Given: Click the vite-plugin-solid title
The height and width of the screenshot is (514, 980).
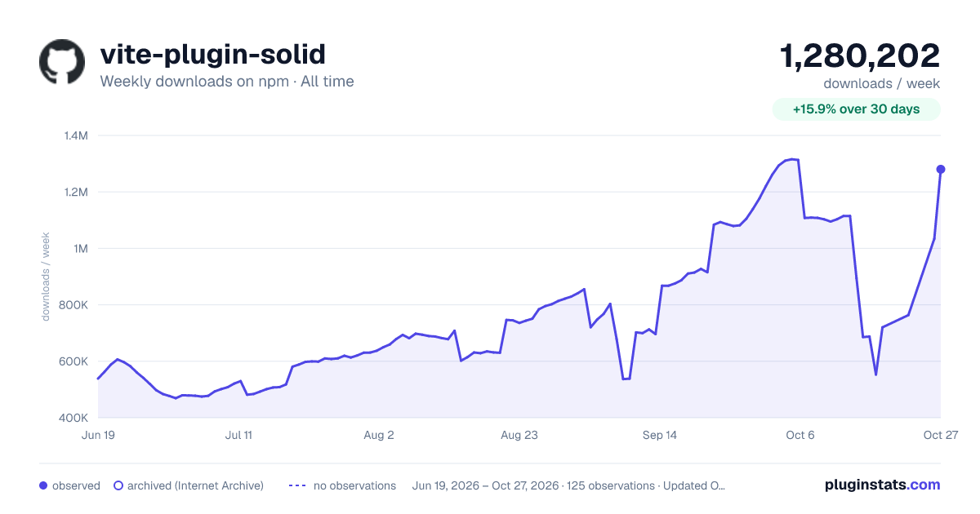Looking at the screenshot, I should coord(212,54).
